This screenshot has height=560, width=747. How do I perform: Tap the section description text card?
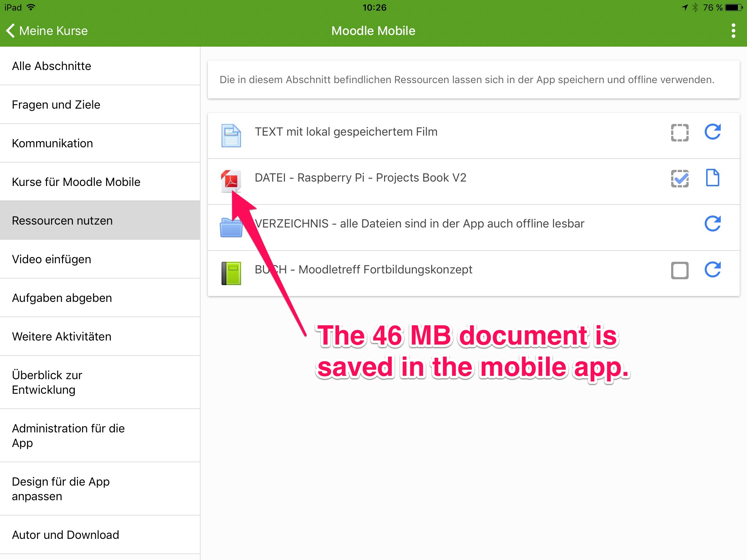point(473,80)
